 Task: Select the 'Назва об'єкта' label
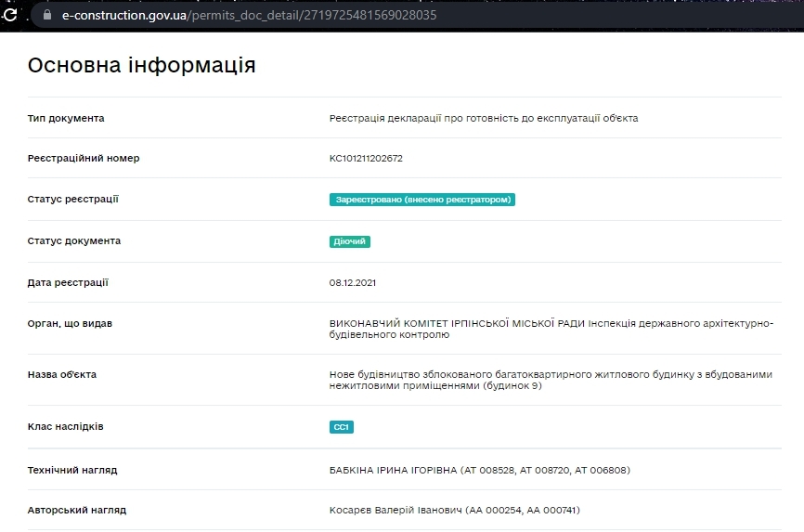pos(62,374)
